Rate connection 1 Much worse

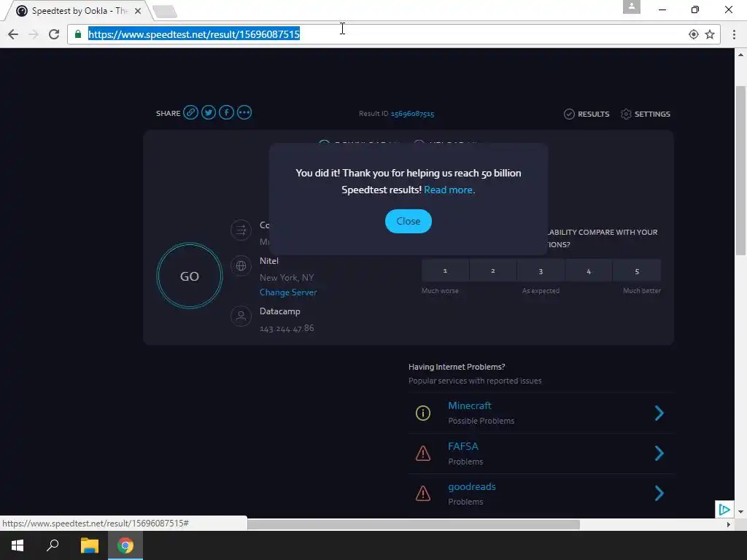click(445, 271)
